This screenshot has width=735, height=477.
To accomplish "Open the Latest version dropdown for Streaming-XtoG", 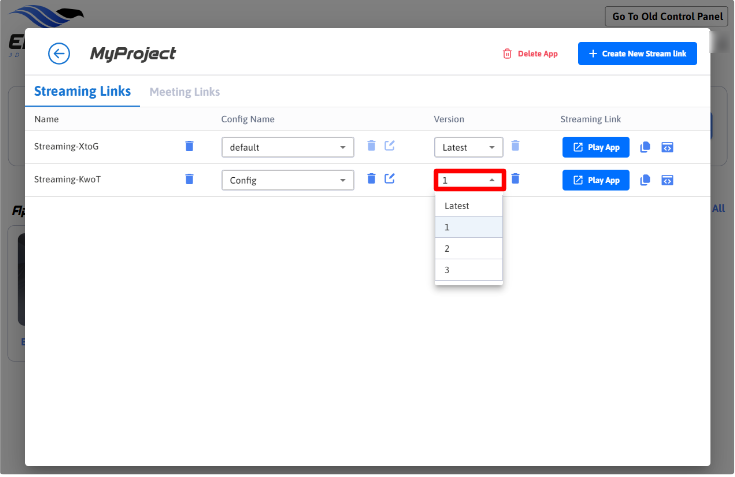I will tap(468, 147).
